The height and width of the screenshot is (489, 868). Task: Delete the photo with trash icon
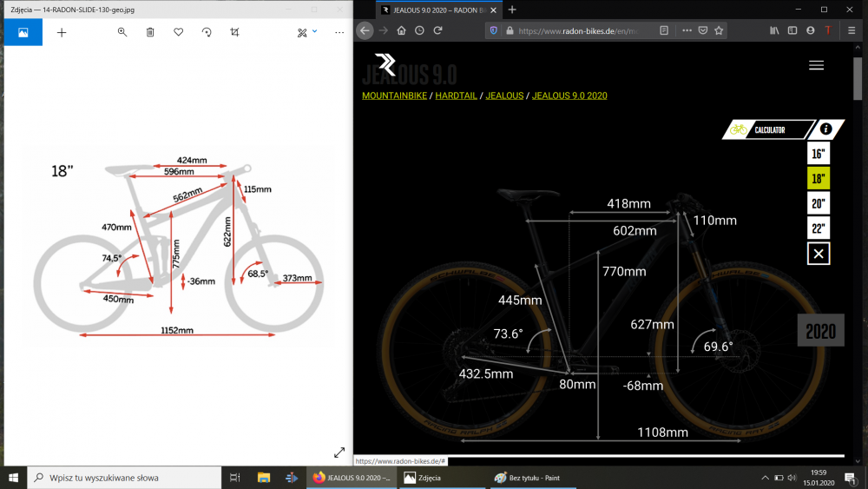(150, 32)
